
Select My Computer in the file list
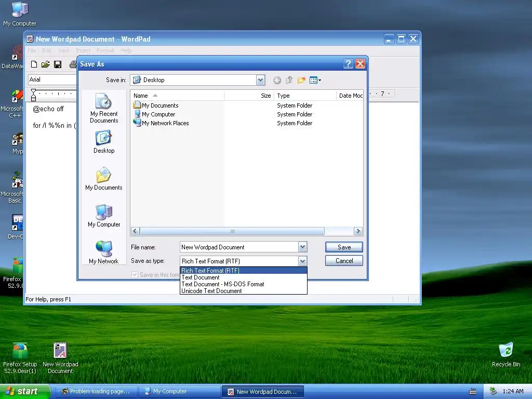pyautogui.click(x=154, y=114)
